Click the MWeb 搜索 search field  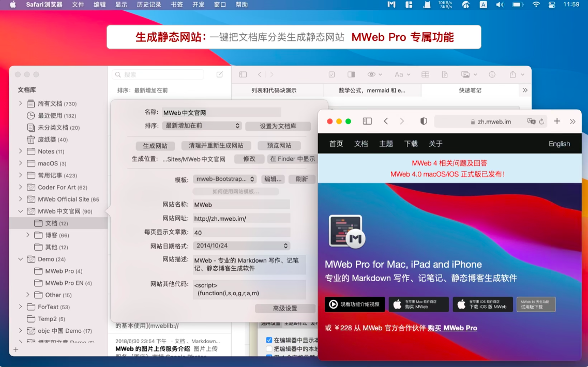158,74
